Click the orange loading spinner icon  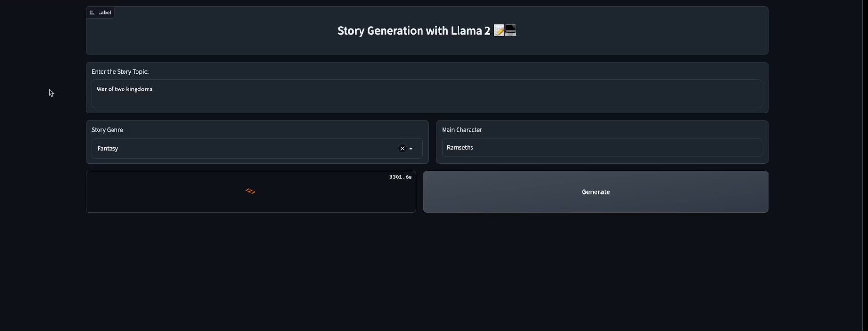tap(250, 191)
